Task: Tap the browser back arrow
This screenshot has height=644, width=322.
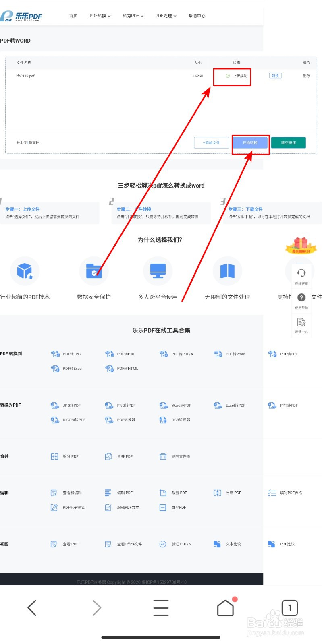Action: tap(32, 608)
